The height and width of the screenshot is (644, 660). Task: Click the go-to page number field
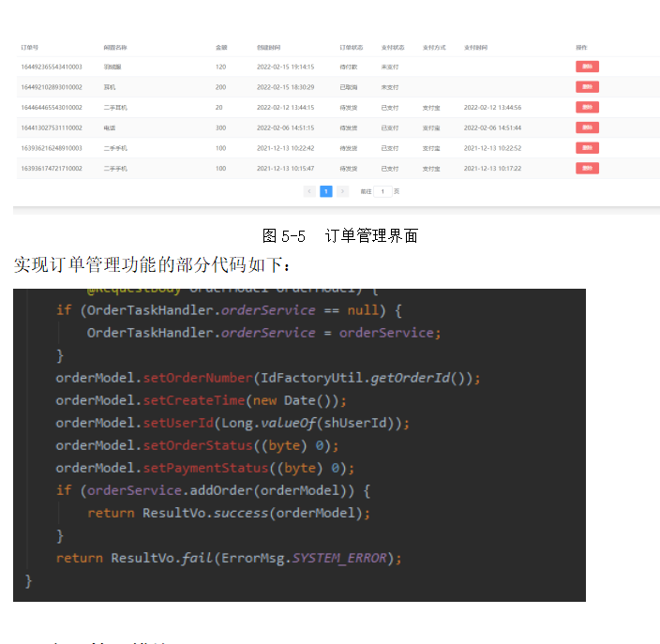coord(382,191)
